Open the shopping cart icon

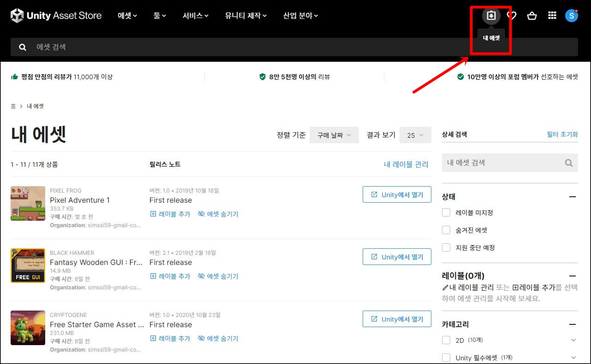click(x=532, y=15)
